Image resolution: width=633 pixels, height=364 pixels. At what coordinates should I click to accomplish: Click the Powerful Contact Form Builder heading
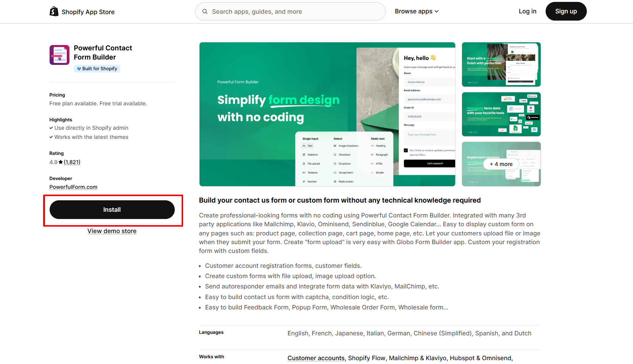point(103,53)
